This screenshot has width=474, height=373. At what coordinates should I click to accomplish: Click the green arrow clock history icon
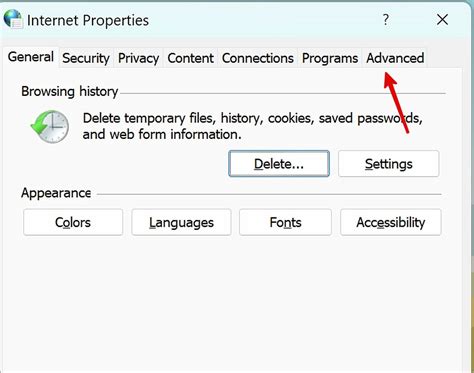click(x=50, y=127)
